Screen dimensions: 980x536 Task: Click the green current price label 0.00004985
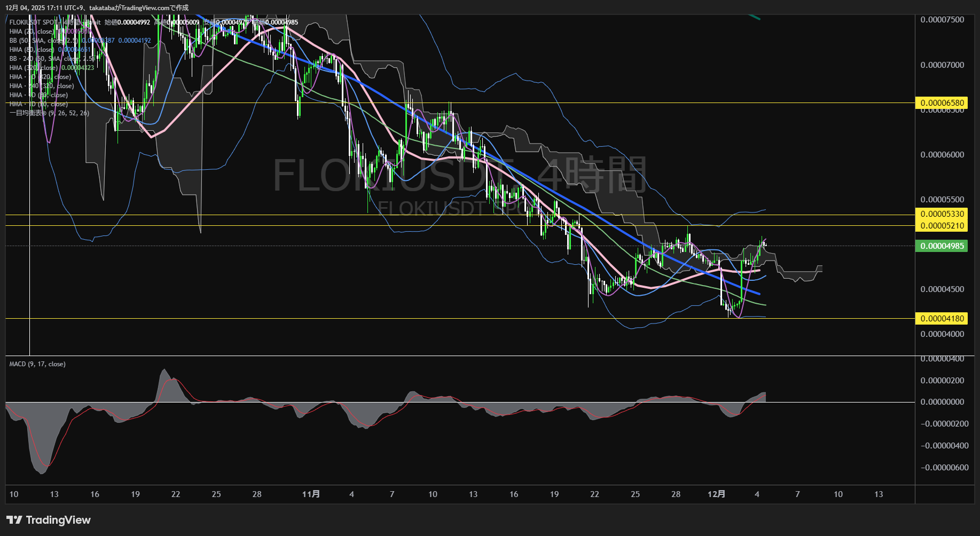[942, 246]
